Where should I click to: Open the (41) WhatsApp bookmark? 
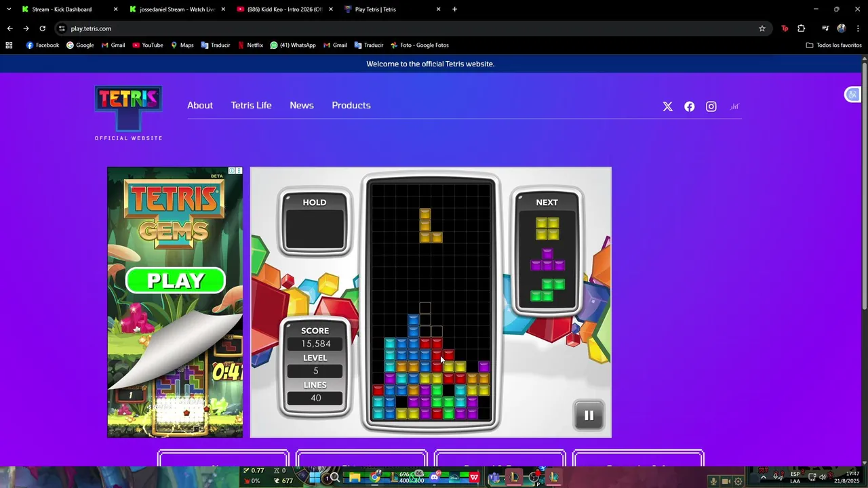[293, 45]
